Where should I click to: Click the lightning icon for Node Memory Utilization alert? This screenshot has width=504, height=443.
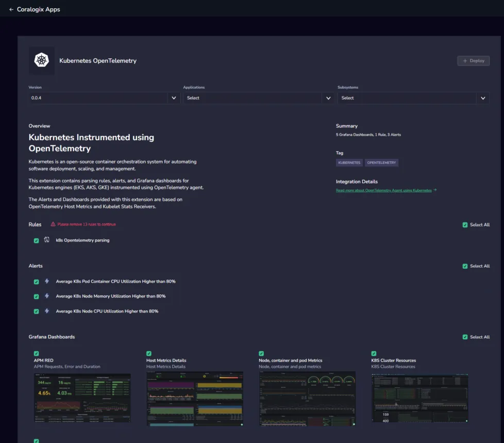[47, 296]
